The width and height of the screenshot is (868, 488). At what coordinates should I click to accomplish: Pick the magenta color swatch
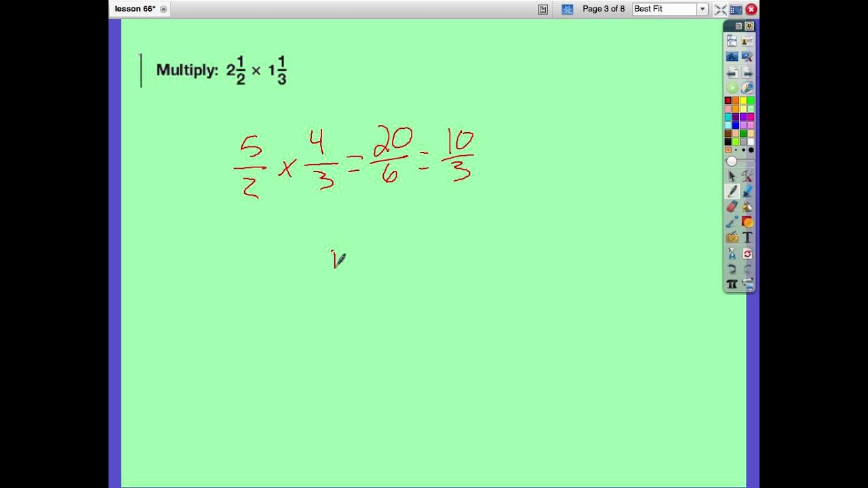(x=751, y=117)
